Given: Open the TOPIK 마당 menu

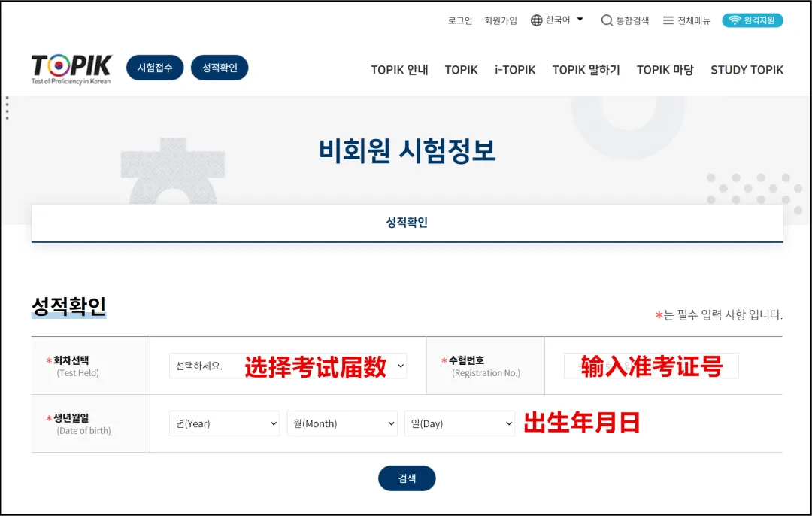Looking at the screenshot, I should (665, 70).
